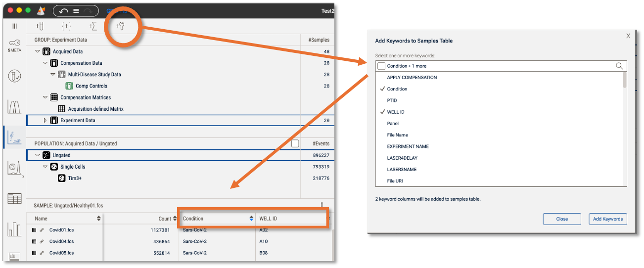Screen dimensions: 644x268
Task: Click the add sample tube toolbar icon
Action: (40, 26)
